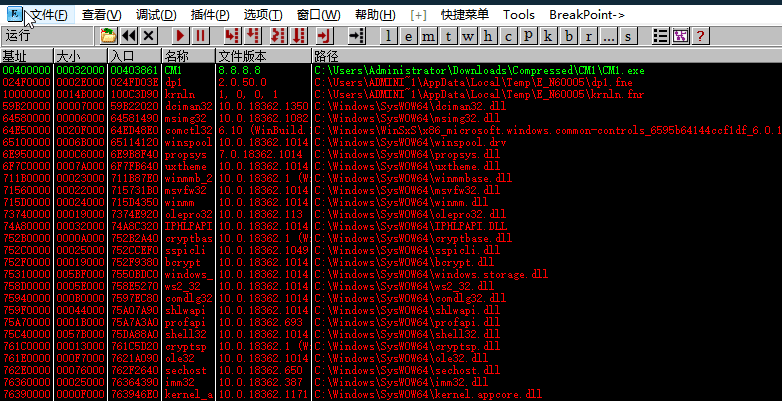The image size is (782, 401).
Task: Go to address with the black arrow icon
Action: pyautogui.click(x=356, y=36)
